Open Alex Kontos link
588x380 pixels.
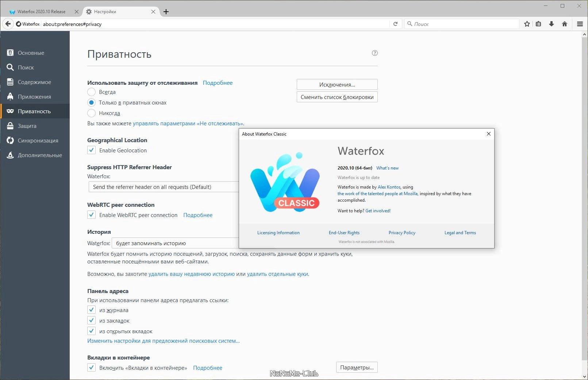click(x=389, y=187)
